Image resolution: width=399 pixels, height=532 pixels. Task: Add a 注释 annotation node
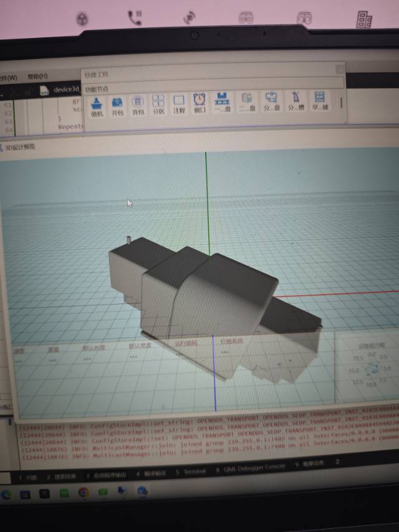[179, 103]
